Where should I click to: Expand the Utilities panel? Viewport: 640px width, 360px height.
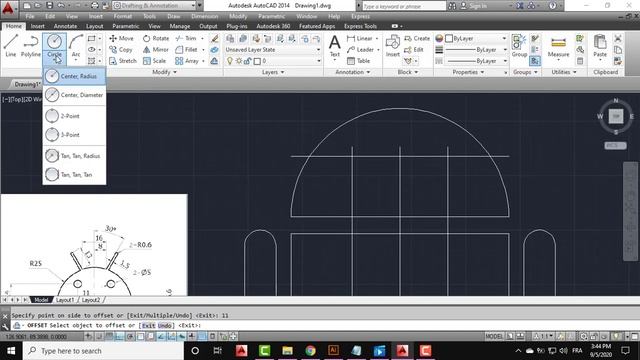564,72
